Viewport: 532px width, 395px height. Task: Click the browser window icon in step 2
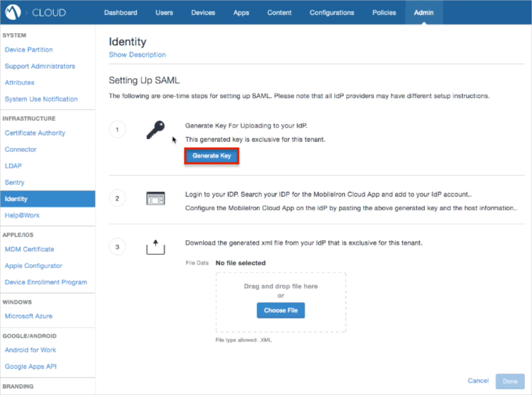[x=155, y=198]
